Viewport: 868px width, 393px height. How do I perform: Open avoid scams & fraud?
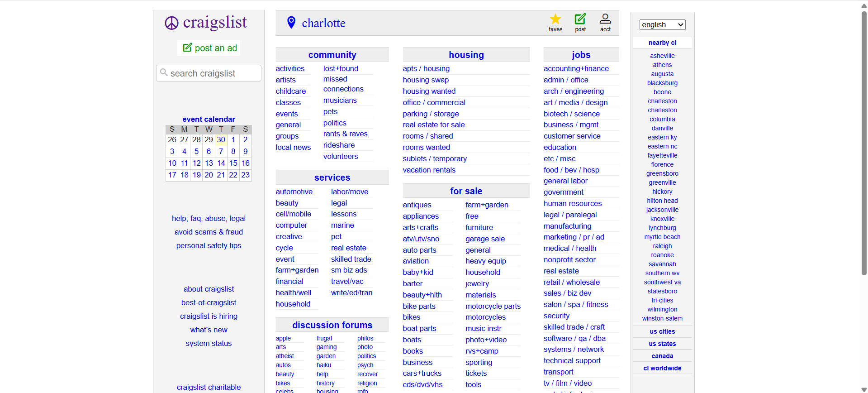[x=209, y=232]
